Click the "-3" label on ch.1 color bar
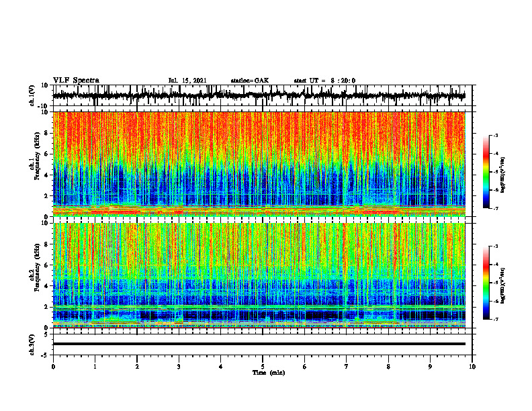 (495, 135)
